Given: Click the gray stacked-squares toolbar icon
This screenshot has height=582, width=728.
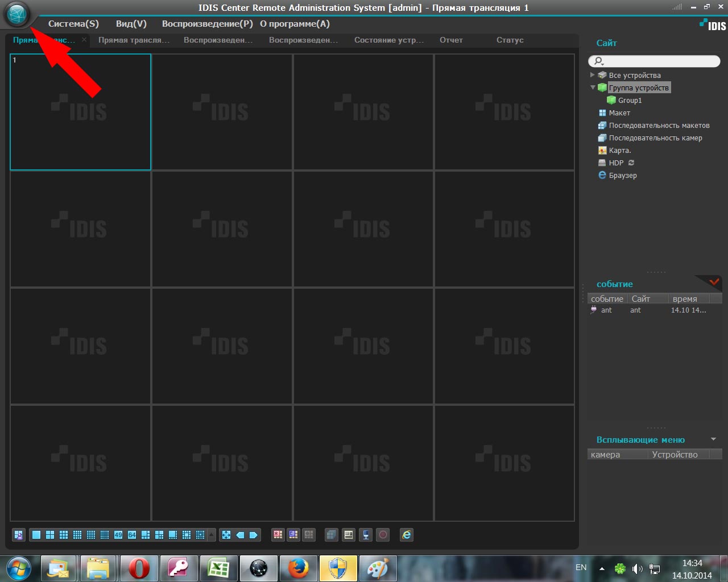Looking at the screenshot, I should (332, 535).
